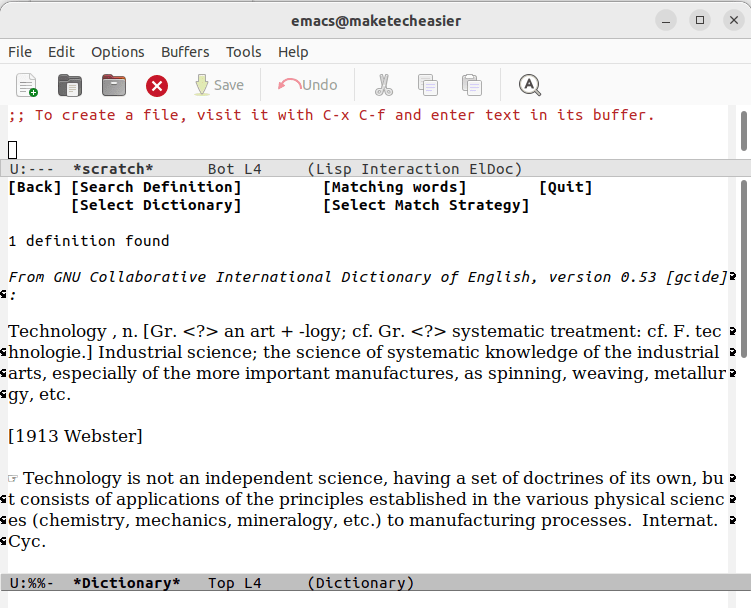751x608 pixels.
Task: Click the Cut scissors icon
Action: pyautogui.click(x=384, y=85)
